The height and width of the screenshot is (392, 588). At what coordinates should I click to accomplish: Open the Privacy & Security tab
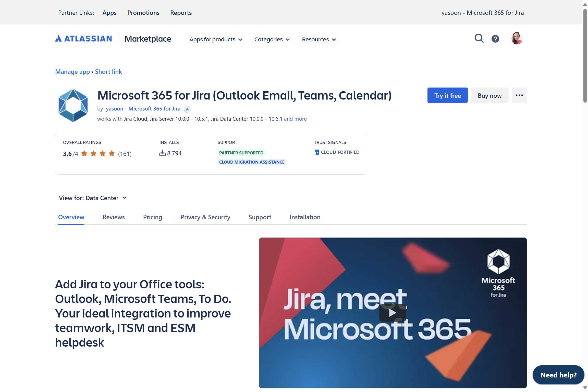[205, 217]
